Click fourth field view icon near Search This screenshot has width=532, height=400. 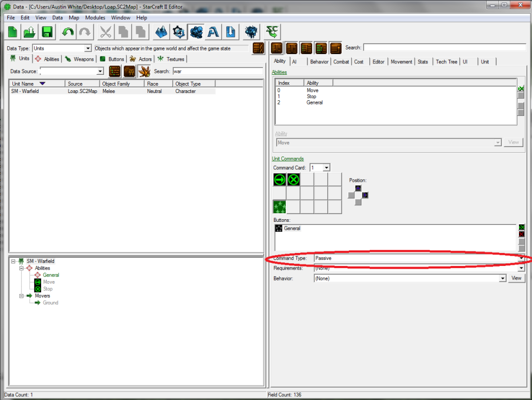point(321,48)
